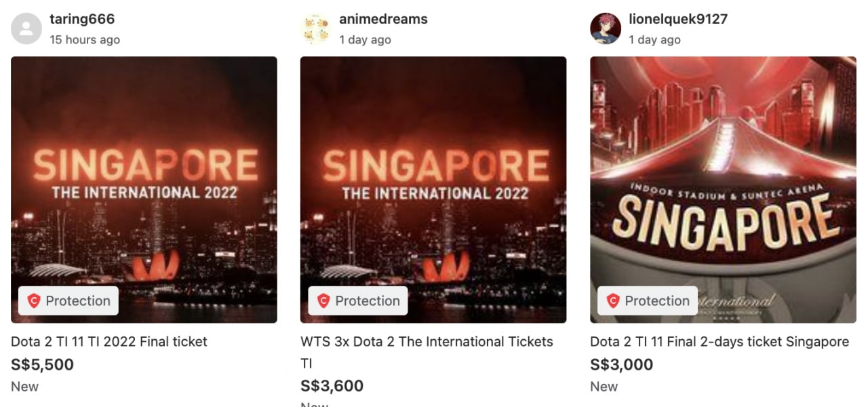This screenshot has height=407, width=868.
Task: Click the '15 hours ago' timestamp
Action: pyautogui.click(x=85, y=39)
